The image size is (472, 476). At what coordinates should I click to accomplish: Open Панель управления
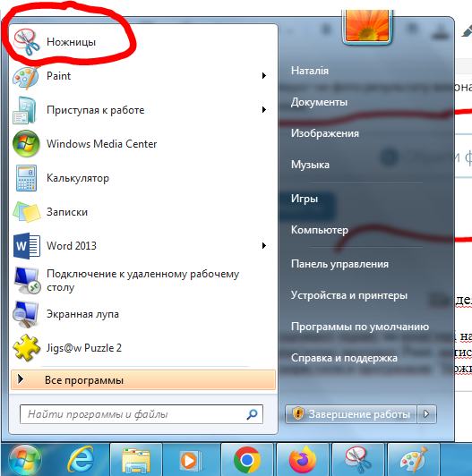click(339, 264)
